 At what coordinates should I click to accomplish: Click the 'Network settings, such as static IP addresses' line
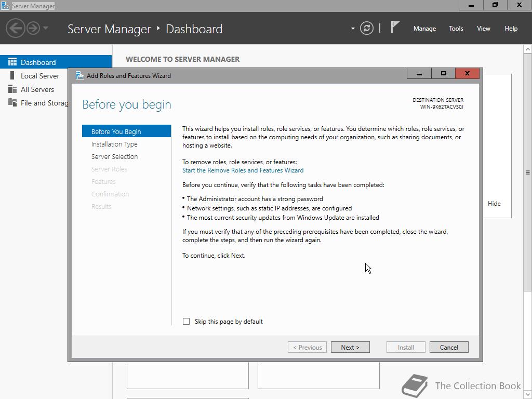pyautogui.click(x=270, y=208)
